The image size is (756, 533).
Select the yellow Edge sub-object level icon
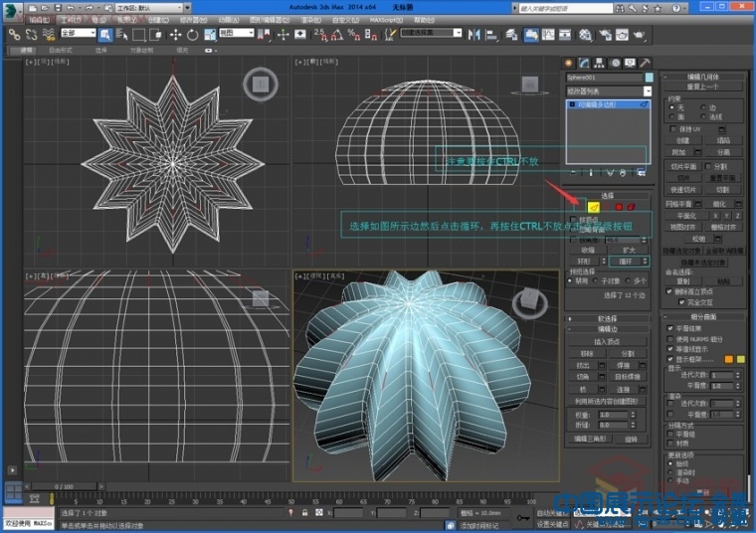[594, 207]
